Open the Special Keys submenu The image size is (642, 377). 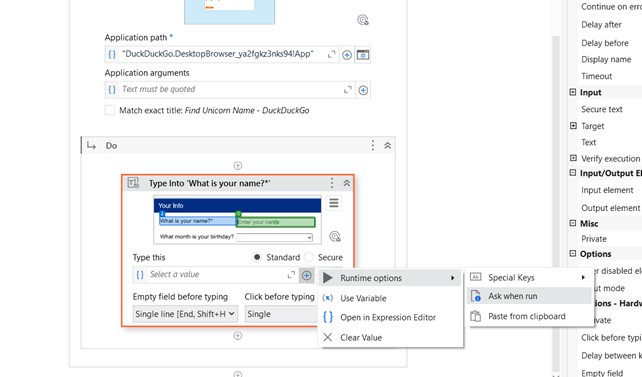529,278
